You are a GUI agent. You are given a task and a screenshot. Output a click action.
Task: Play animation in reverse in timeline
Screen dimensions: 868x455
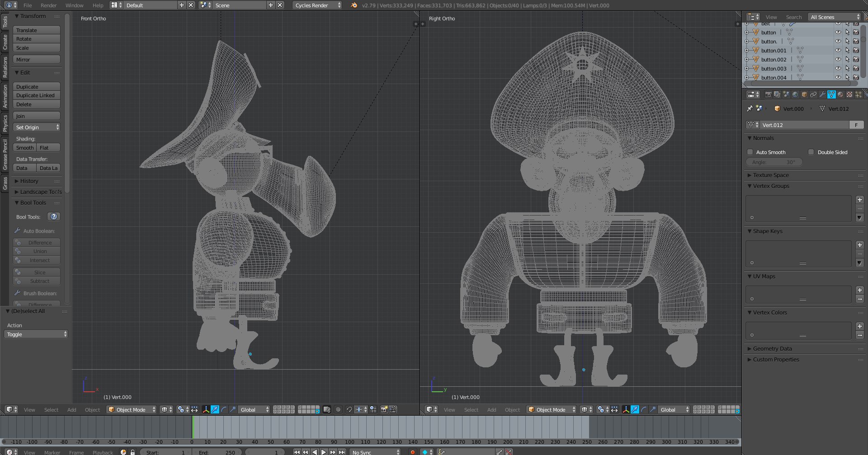[315, 452]
